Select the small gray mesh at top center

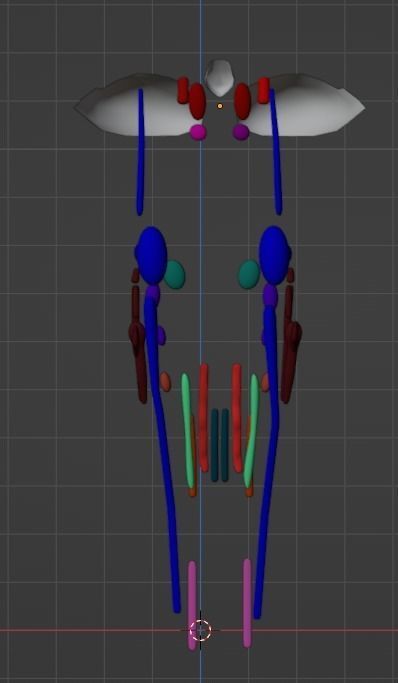click(x=219, y=78)
